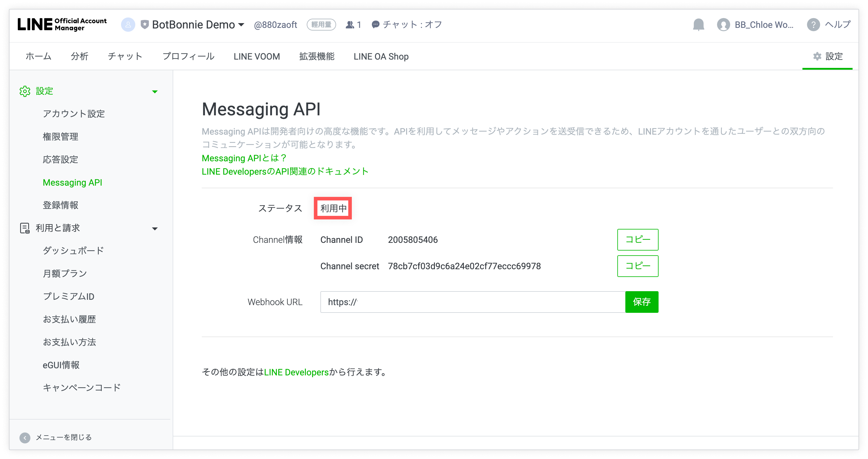Click the BotBonnie Demo account avatar
Screen dimensions: 868x459
click(128, 25)
